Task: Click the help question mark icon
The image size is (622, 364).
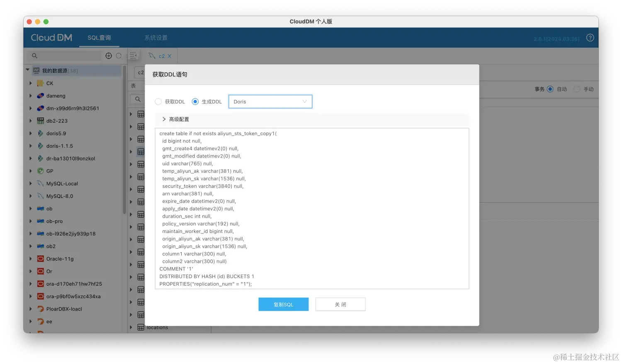Action: tap(590, 38)
